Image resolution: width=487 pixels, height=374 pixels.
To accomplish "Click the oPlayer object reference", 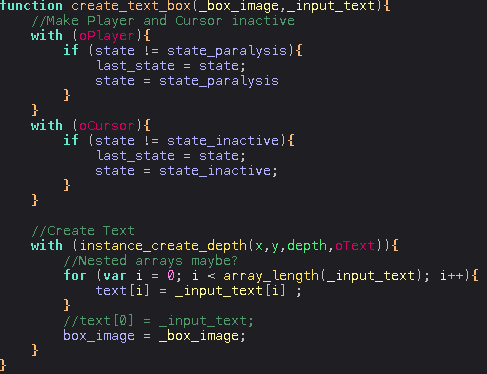I will (107, 36).
